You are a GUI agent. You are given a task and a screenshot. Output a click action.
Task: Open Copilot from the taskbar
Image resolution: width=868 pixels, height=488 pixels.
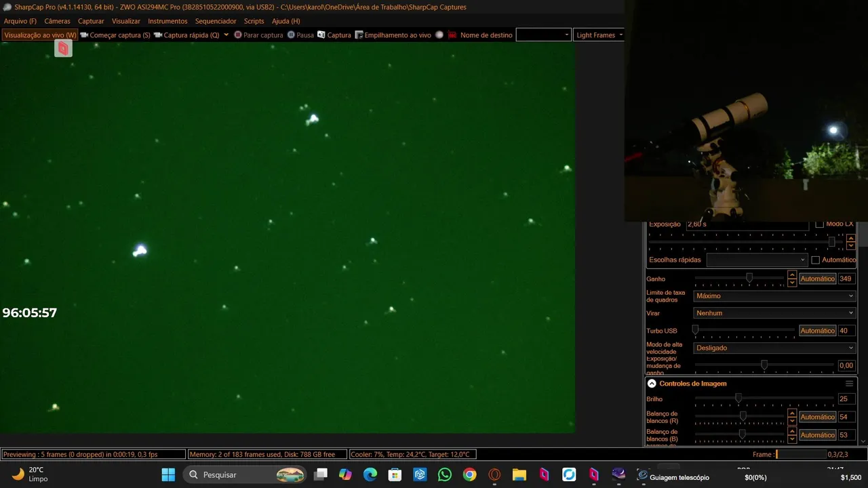[346, 474]
